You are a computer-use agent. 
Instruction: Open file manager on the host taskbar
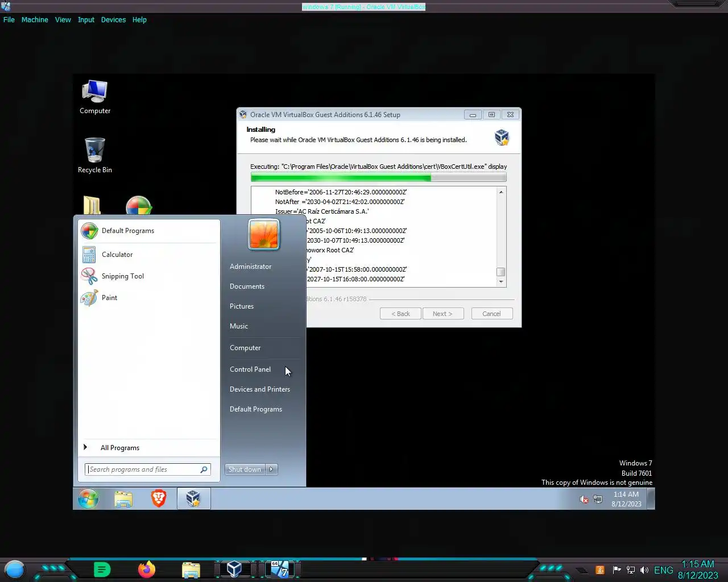point(191,569)
